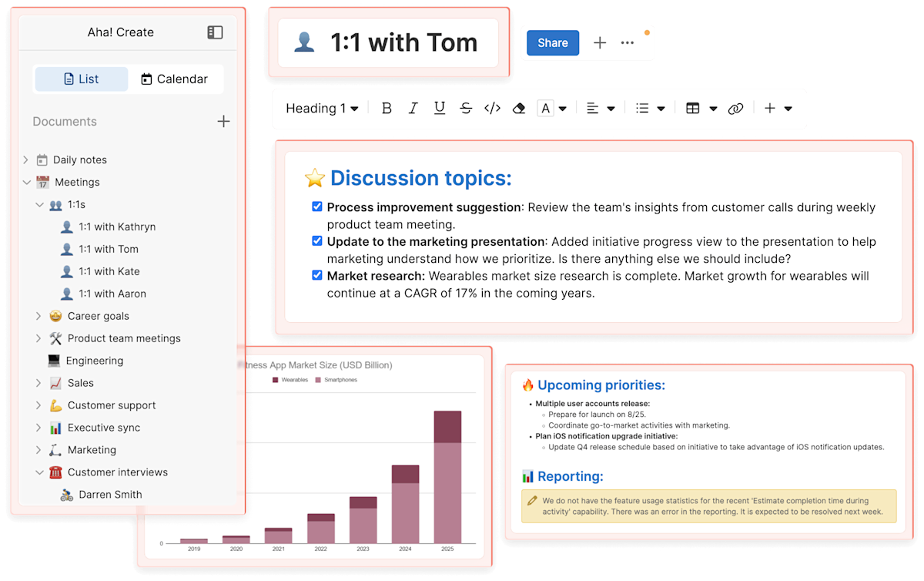Open 1:1 with Kathryn document
Screen dimensions: 924x581
[117, 227]
